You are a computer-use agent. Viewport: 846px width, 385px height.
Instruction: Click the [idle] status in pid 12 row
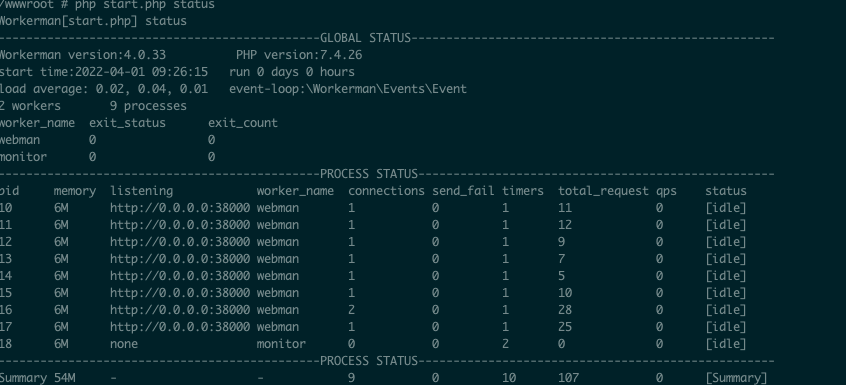(726, 242)
